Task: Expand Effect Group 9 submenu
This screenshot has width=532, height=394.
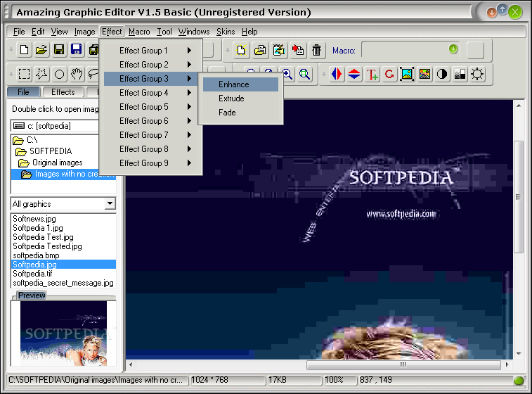Action: tap(150, 163)
